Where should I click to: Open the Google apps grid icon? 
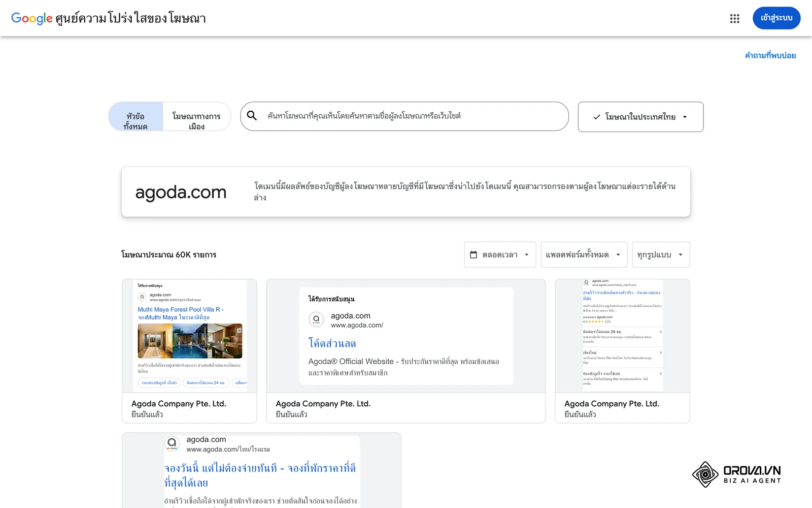pyautogui.click(x=734, y=19)
